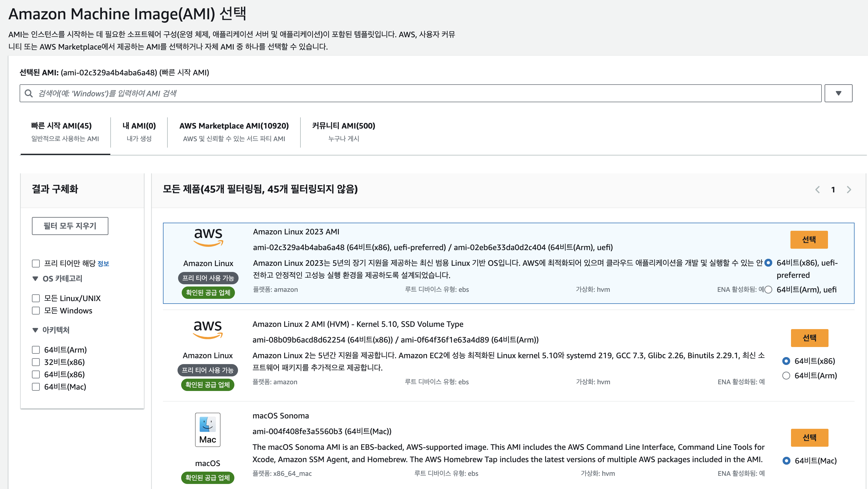Click the 프리 티어 사용 가능 badge on Amazon Linux 2023
This screenshot has width=868, height=489.
(208, 278)
